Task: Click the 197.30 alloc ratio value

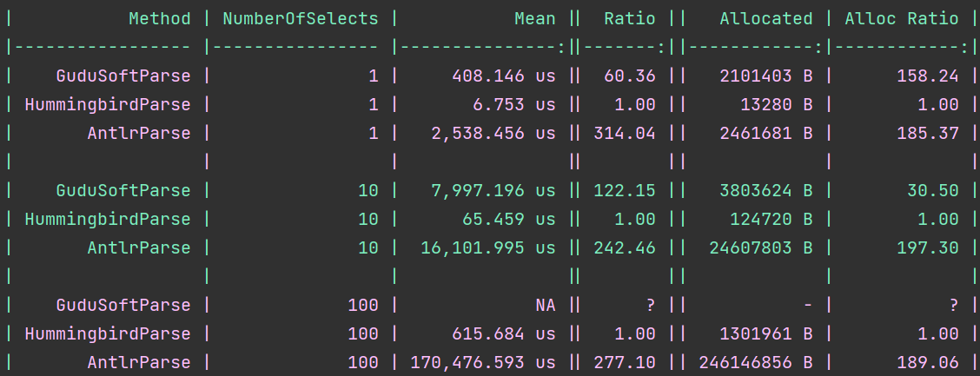Action: click(x=928, y=247)
